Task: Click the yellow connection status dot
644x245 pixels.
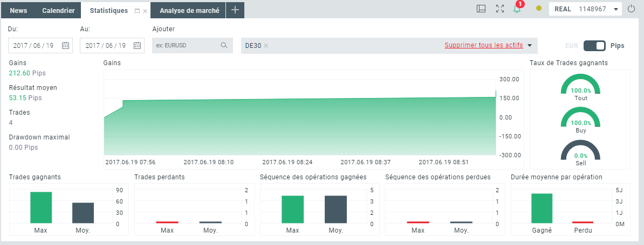Action: pos(539,8)
